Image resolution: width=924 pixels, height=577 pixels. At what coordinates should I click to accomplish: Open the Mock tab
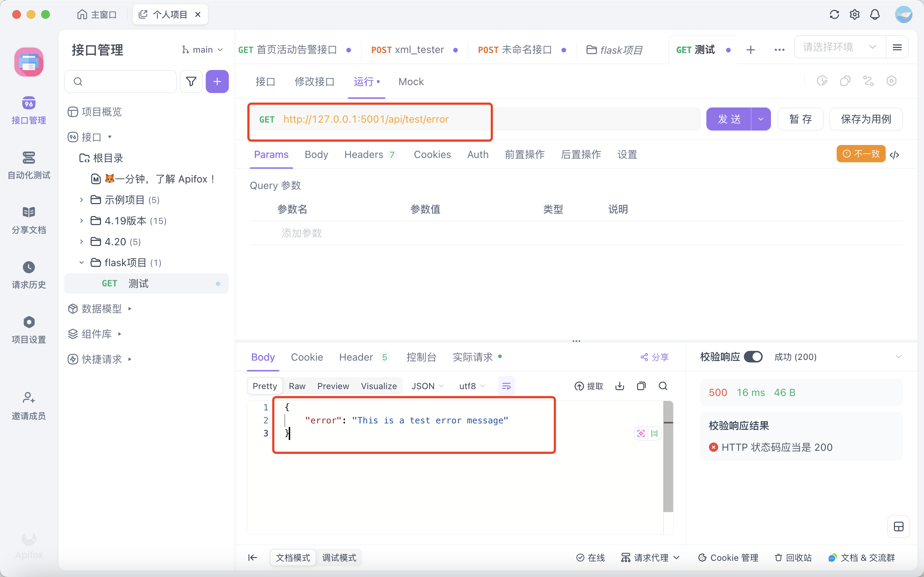411,82
